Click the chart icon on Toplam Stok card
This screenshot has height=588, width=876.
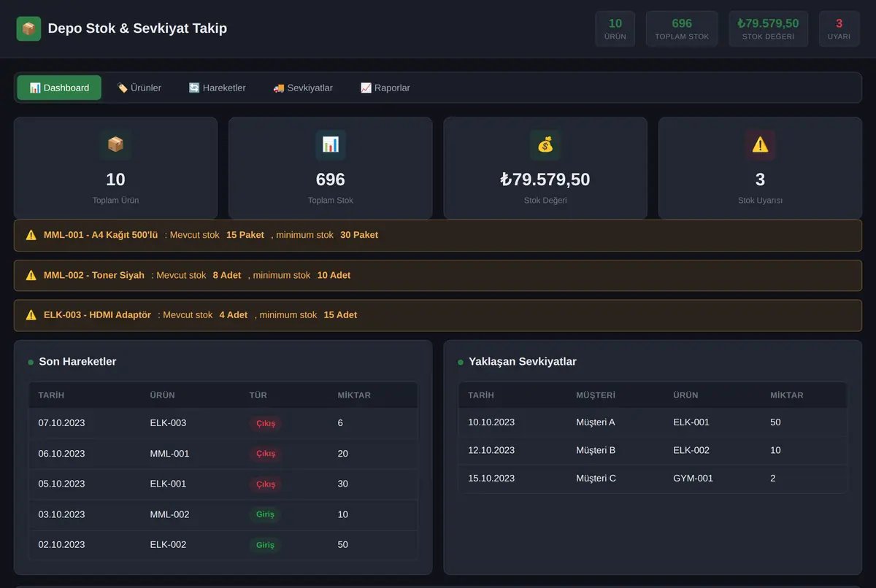pyautogui.click(x=331, y=144)
